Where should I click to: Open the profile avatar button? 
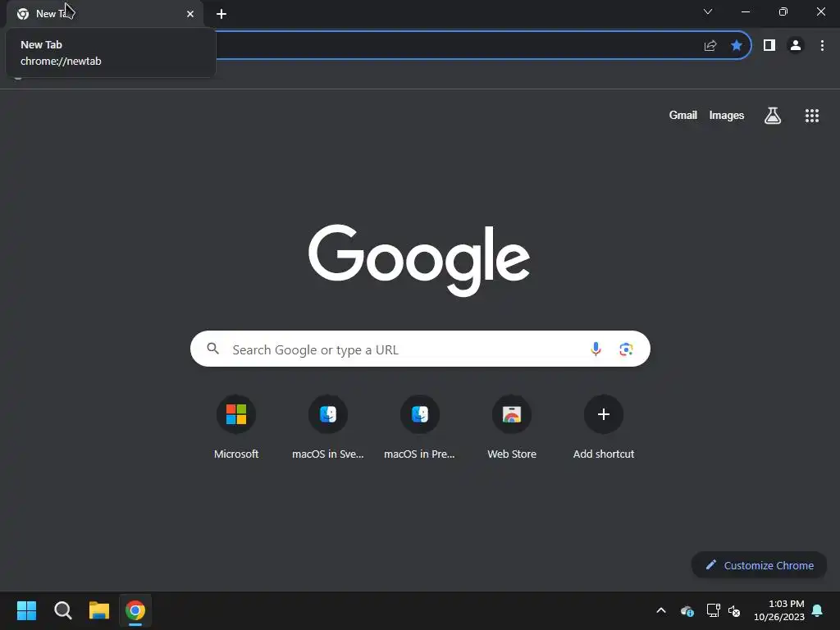coord(796,46)
